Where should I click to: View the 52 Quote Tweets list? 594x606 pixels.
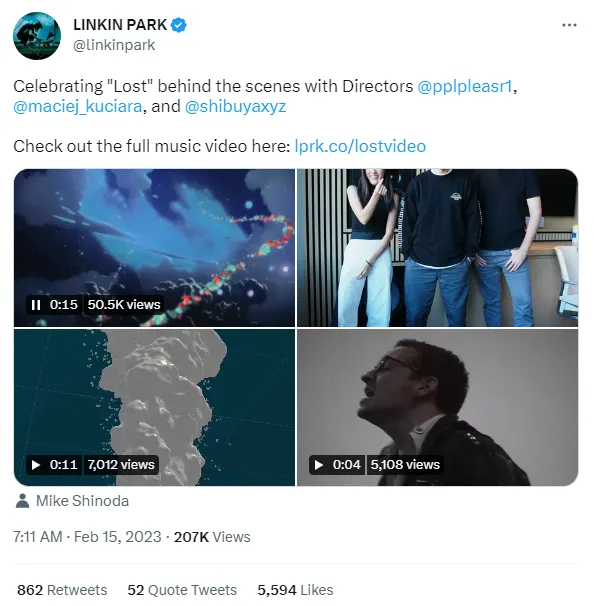tap(182, 590)
